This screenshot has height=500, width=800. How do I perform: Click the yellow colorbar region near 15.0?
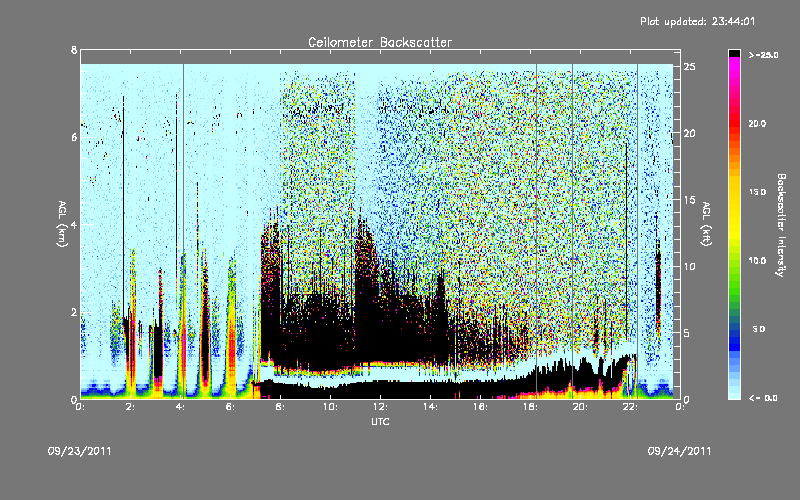[x=734, y=192]
